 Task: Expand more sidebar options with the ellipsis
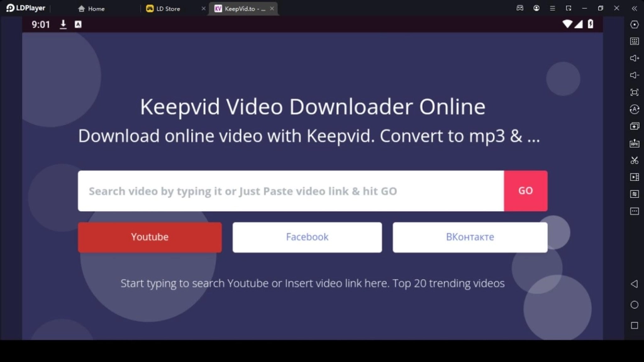point(635,211)
